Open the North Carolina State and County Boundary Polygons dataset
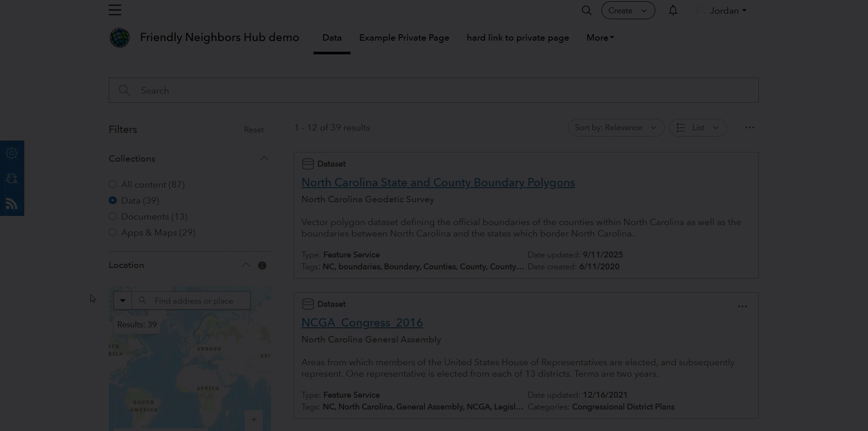Image resolution: width=868 pixels, height=431 pixels. tap(438, 182)
